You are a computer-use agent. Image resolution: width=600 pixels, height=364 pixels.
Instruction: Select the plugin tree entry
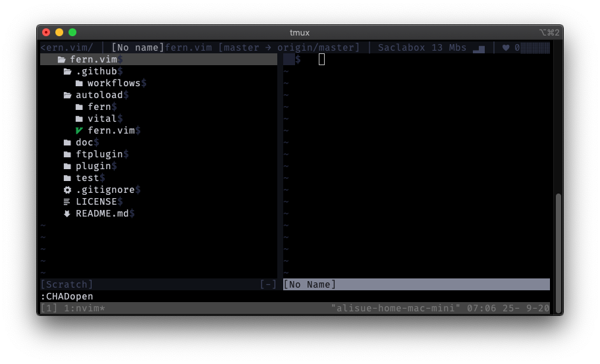(94, 166)
